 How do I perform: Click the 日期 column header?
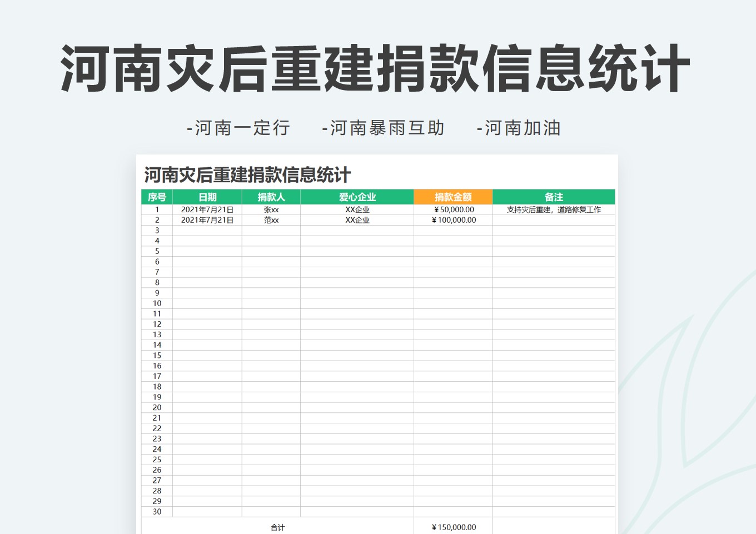pos(207,197)
